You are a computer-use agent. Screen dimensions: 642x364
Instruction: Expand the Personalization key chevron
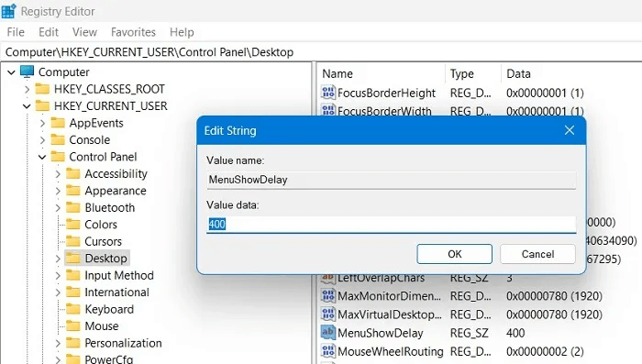point(58,343)
